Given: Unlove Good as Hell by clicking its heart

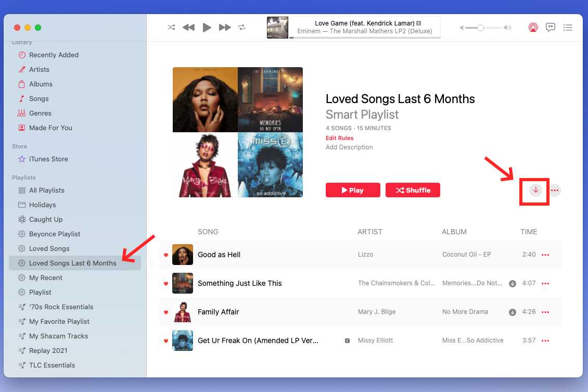Looking at the screenshot, I should [165, 254].
